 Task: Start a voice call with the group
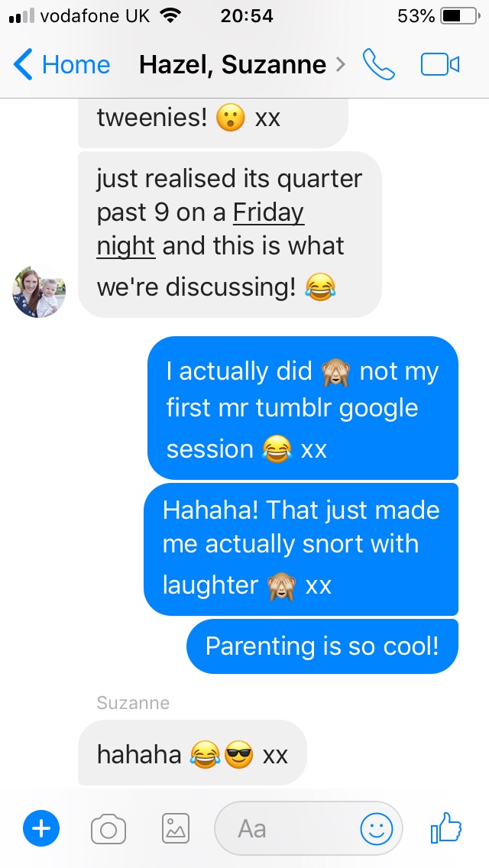[x=378, y=65]
